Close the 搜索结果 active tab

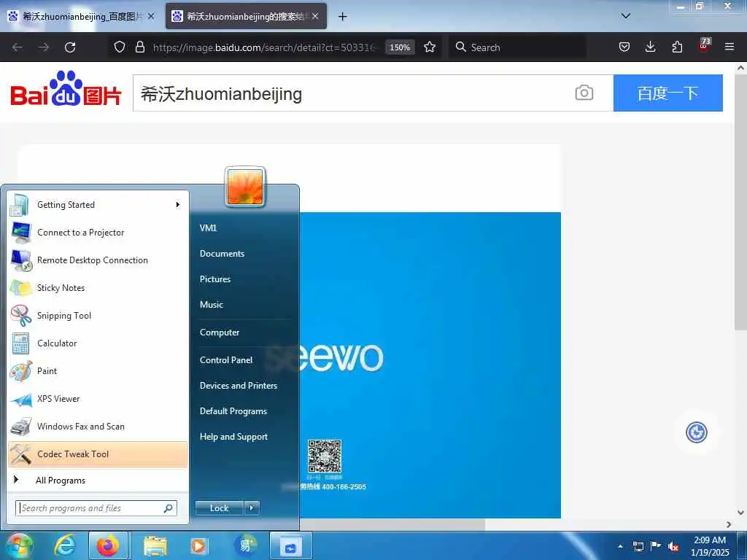point(315,16)
